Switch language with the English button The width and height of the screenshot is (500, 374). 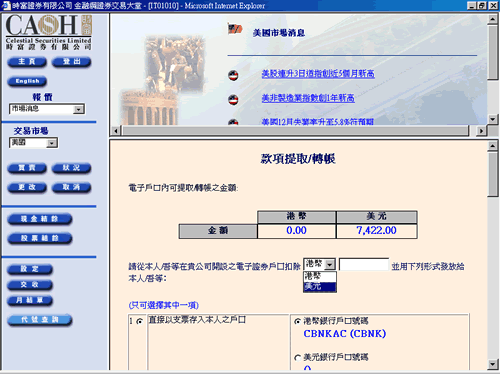click(x=27, y=81)
